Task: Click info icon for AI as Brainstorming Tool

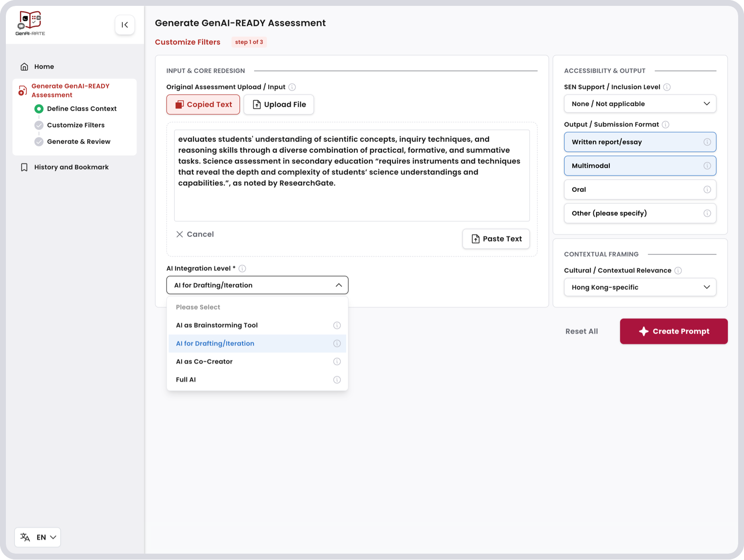Action: [337, 326]
